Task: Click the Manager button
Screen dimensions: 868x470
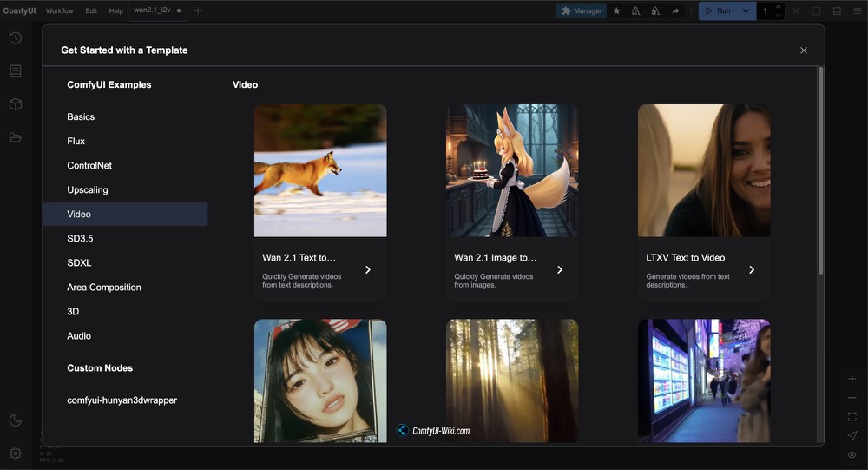Action: click(x=581, y=11)
